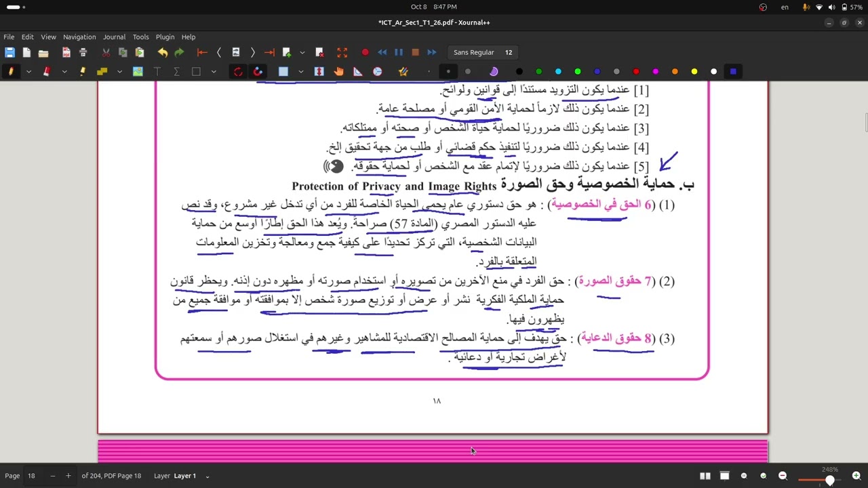Click the delete current page icon
Image resolution: width=868 pixels, height=488 pixels.
click(x=319, y=52)
